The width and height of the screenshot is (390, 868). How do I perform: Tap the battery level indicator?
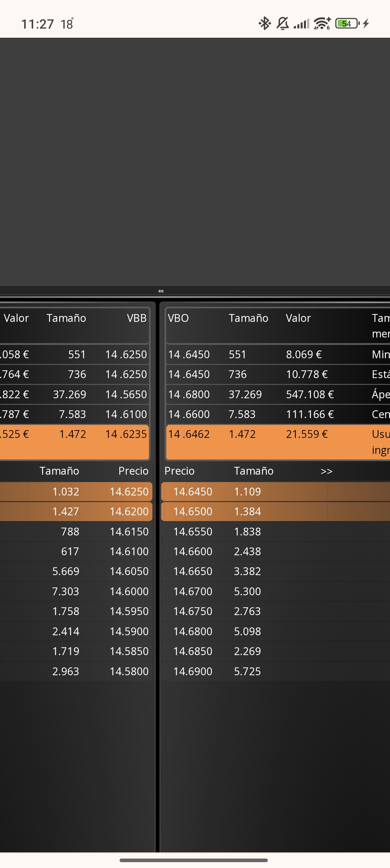347,24
